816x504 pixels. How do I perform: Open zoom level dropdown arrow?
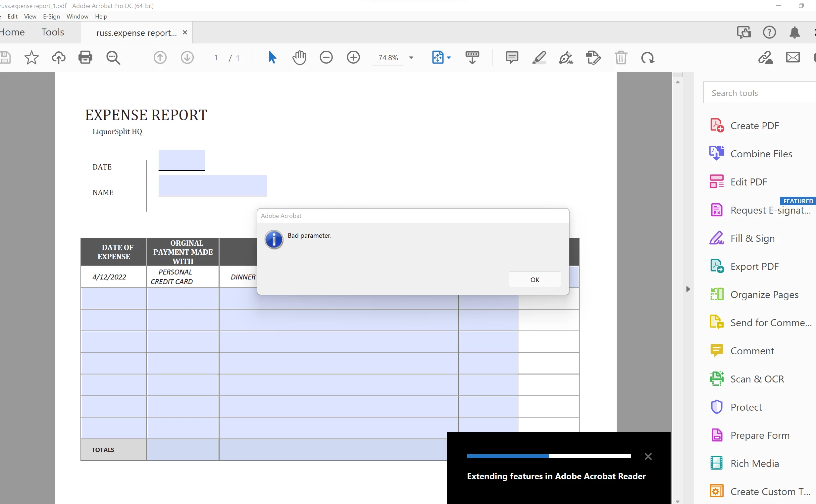click(411, 58)
